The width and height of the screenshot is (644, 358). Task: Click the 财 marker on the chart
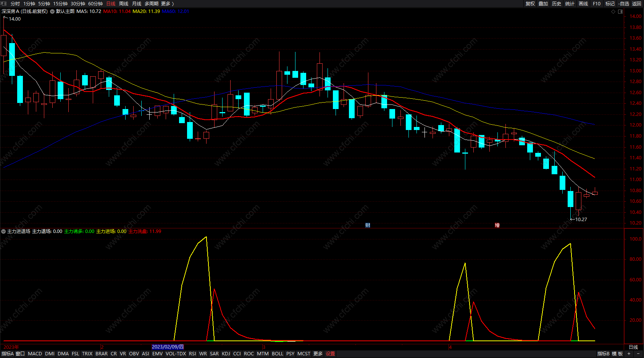(x=368, y=225)
